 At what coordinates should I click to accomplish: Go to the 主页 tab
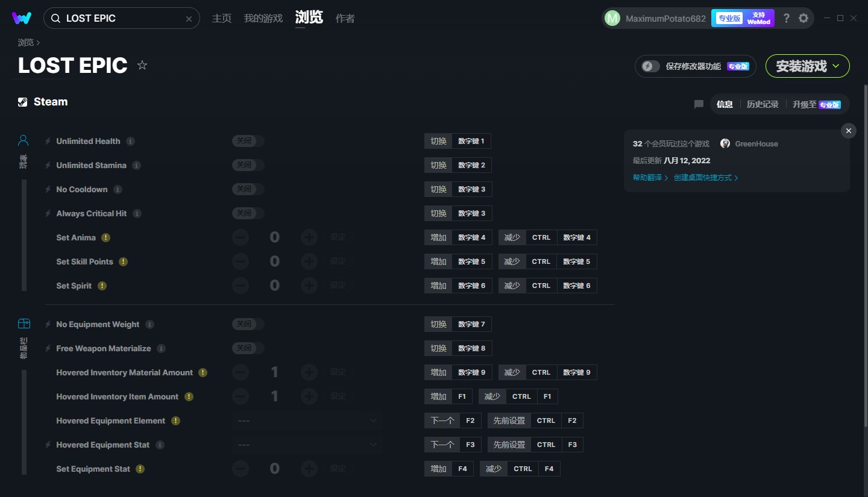pos(222,19)
